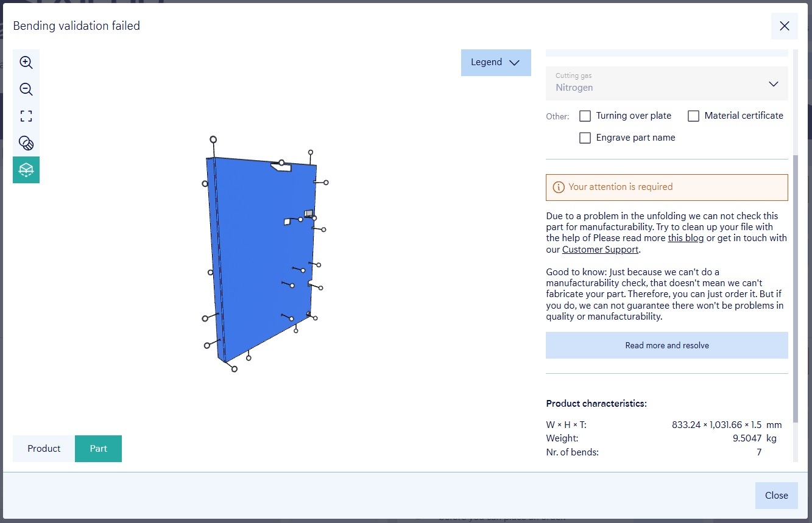Tick the Engrave part name checkbox
This screenshot has height=523, width=812.
click(x=585, y=138)
